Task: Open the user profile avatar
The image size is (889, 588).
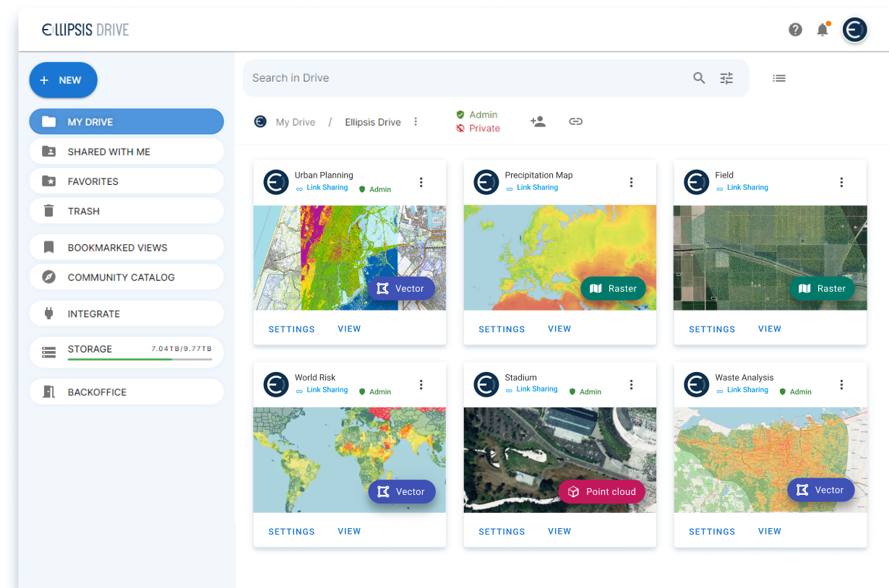Action: [855, 30]
